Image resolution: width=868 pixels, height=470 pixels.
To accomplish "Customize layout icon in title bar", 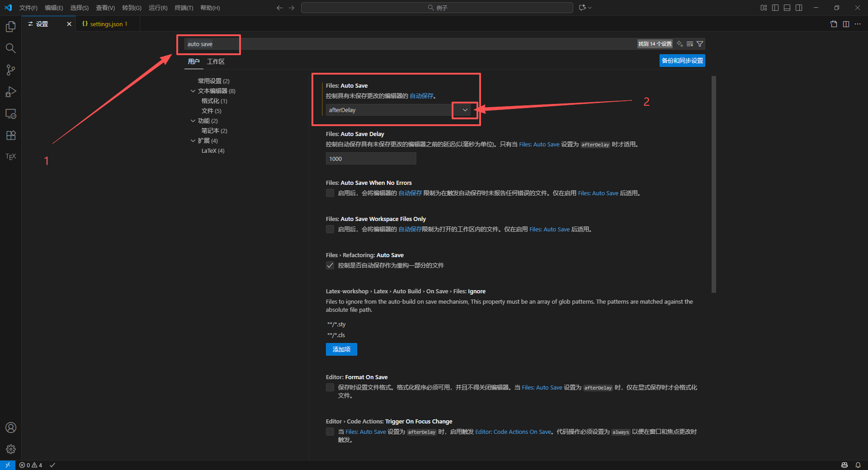I will pos(764,8).
